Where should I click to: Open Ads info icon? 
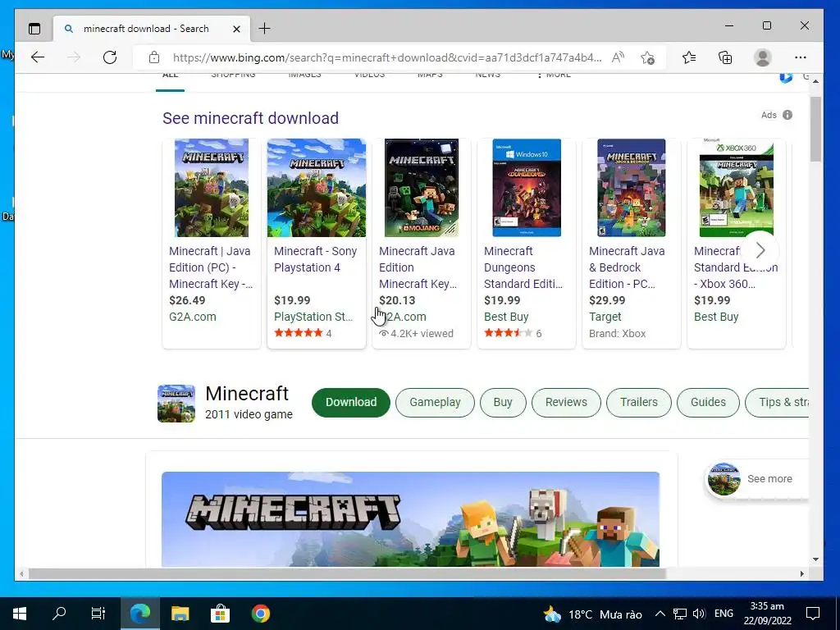[787, 115]
